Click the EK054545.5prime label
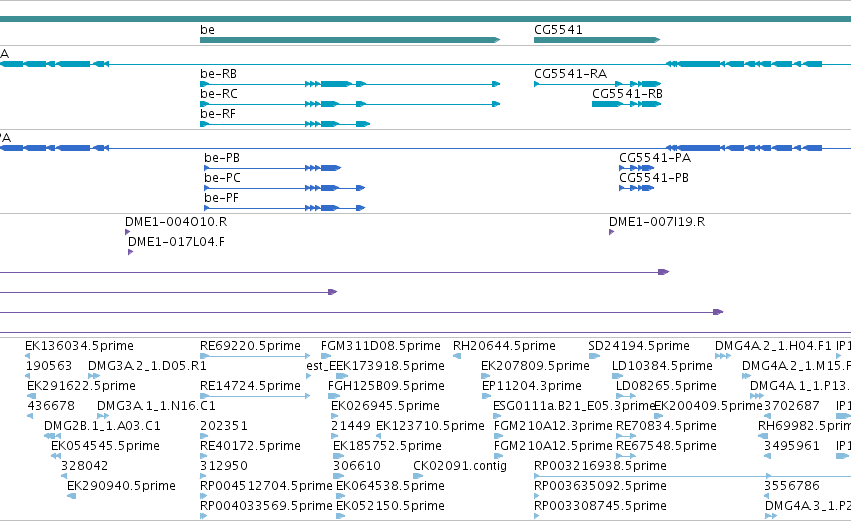This screenshot has height=521, width=851. [x=105, y=447]
